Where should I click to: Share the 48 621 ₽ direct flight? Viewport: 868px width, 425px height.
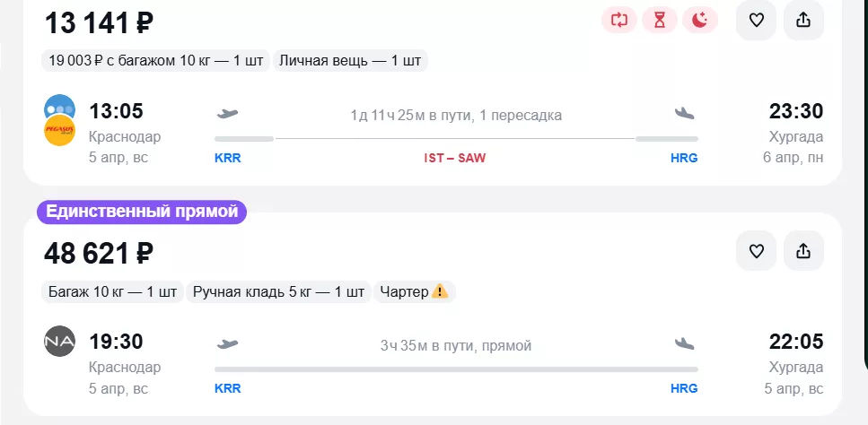pos(803,251)
